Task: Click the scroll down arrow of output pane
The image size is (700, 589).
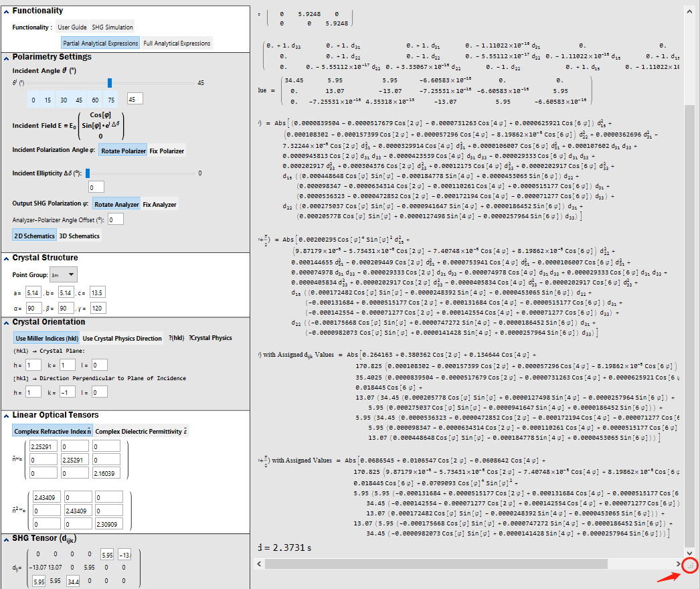Action: tap(690, 554)
